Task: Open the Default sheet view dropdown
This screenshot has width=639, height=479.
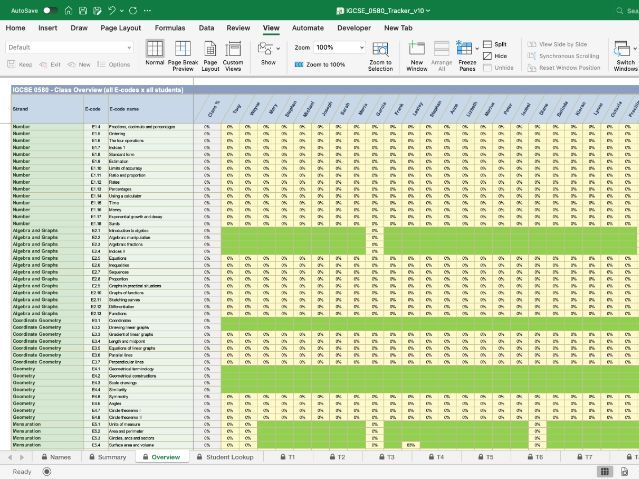Action: click(69, 47)
